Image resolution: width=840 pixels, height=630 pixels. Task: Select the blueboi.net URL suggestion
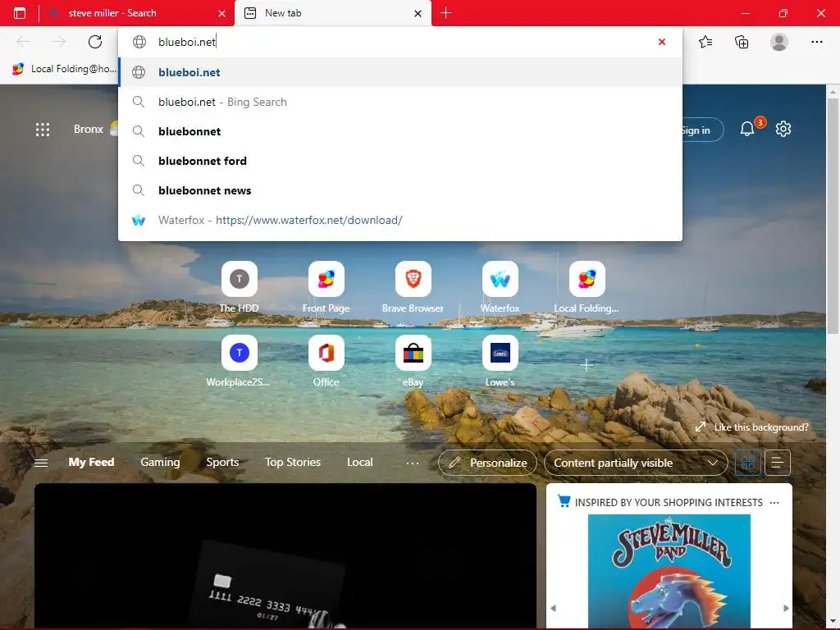pos(400,72)
